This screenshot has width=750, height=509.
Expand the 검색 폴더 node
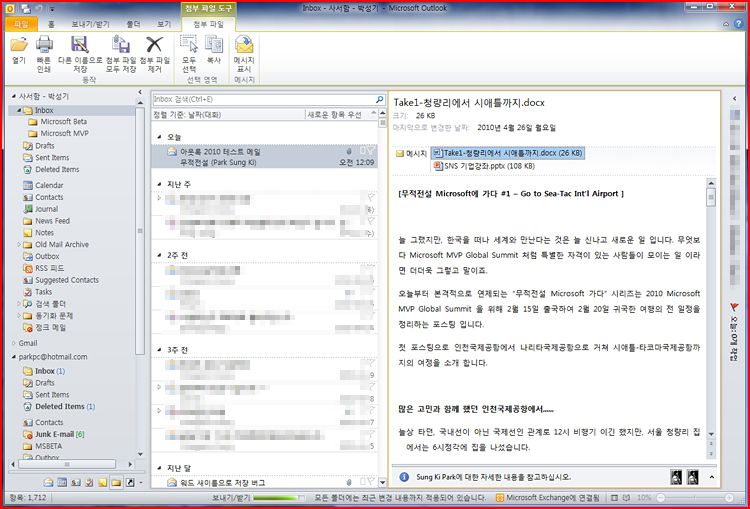[x=19, y=304]
